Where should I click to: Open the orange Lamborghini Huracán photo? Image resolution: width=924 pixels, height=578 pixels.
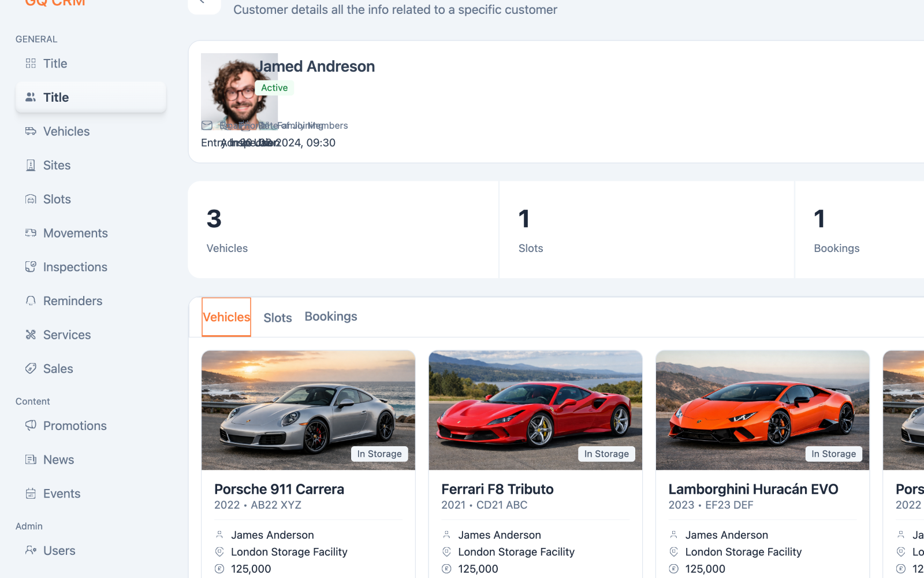pyautogui.click(x=762, y=410)
